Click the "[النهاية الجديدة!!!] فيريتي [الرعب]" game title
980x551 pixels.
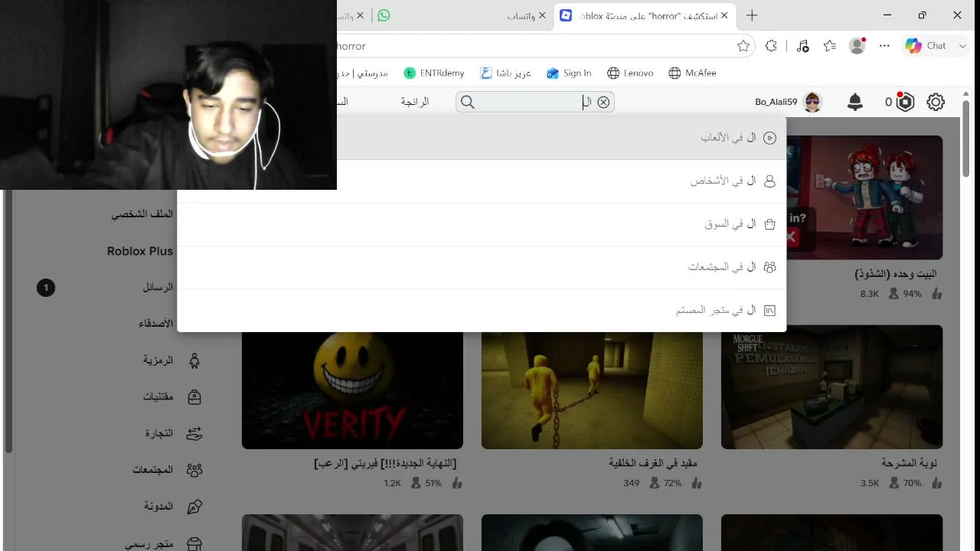click(385, 463)
